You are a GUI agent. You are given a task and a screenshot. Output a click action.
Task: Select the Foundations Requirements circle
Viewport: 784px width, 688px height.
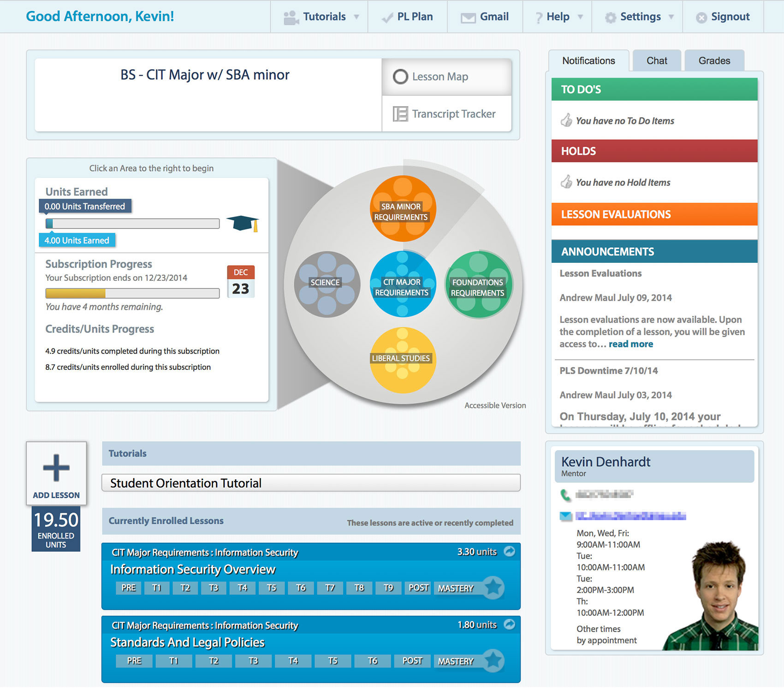point(479,284)
